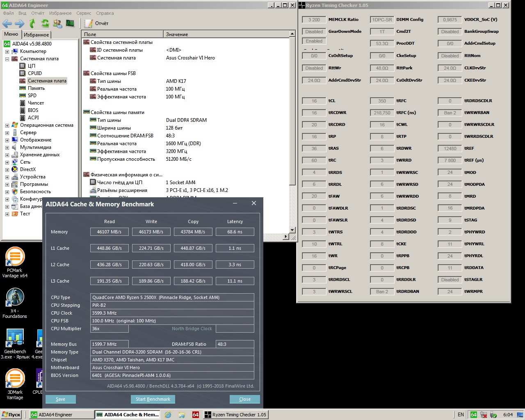Screen dimensions: 525x420
Task: Open the Справка menu
Action: click(105, 13)
